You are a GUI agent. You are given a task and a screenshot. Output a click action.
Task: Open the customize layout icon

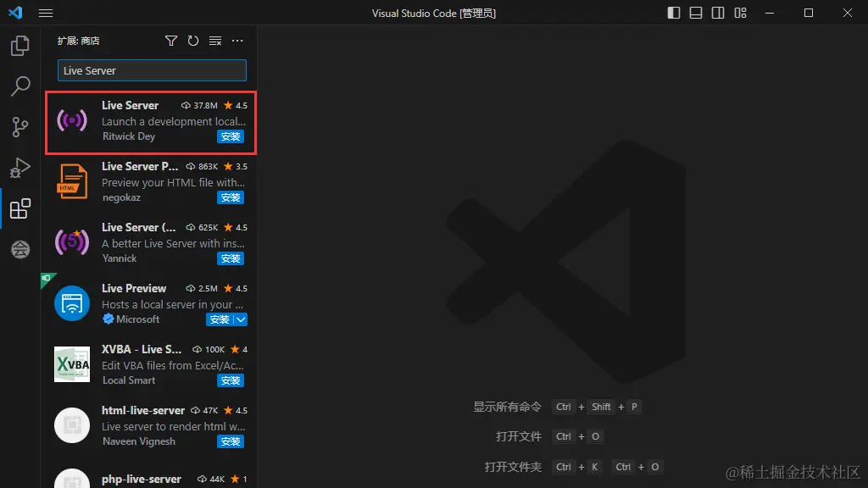(740, 13)
